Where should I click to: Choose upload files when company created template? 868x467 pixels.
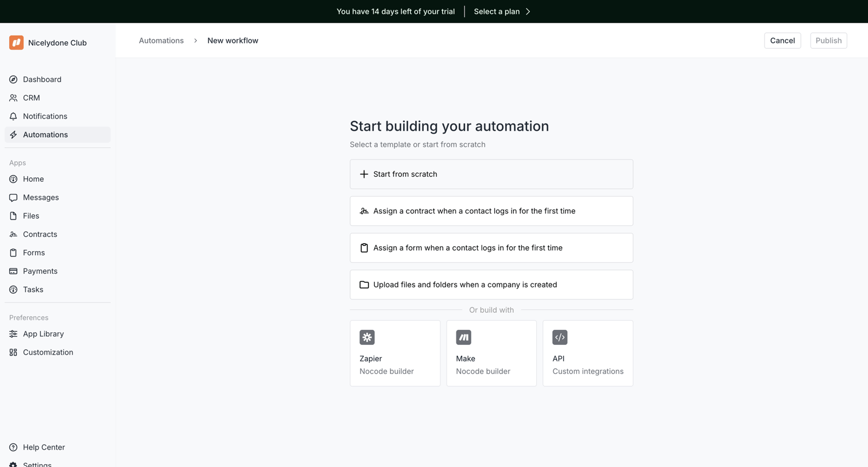(491, 285)
